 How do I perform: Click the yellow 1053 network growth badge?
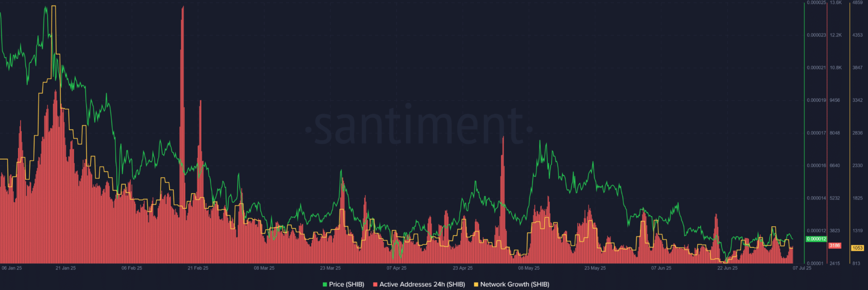tap(857, 248)
